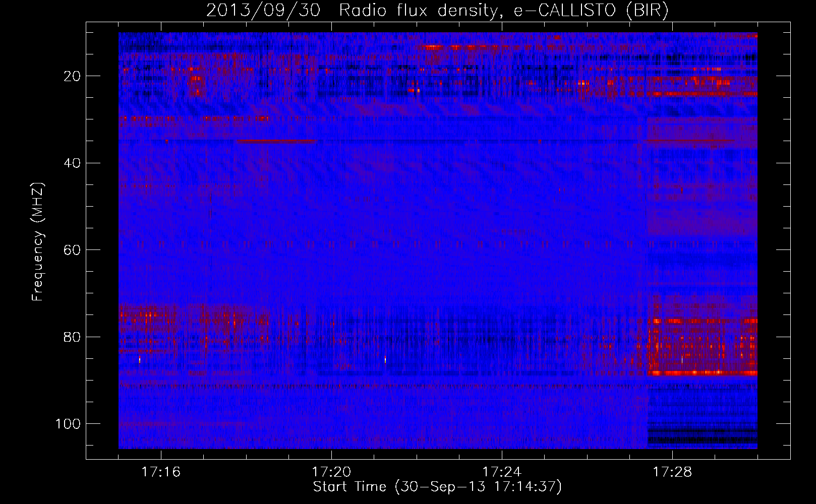The width and height of the screenshot is (816, 504).
Task: Click the 17:16 time tick label
Action: (x=161, y=472)
